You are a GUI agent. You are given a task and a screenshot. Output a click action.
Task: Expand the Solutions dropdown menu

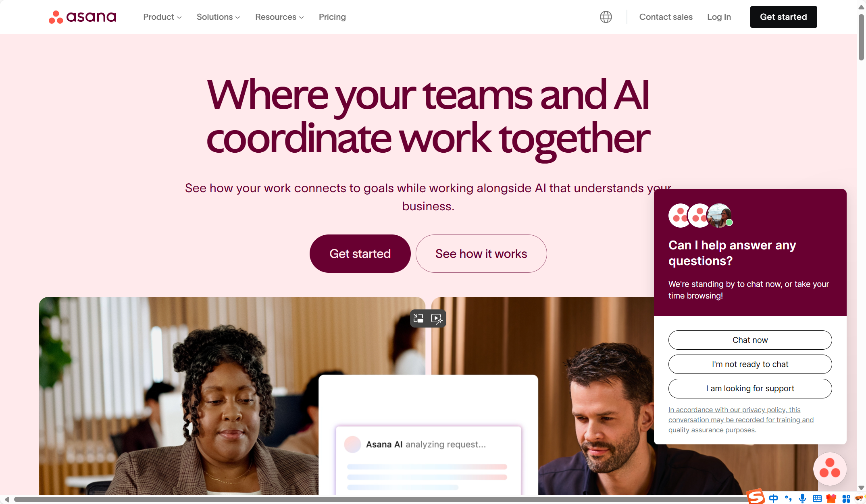pos(219,17)
